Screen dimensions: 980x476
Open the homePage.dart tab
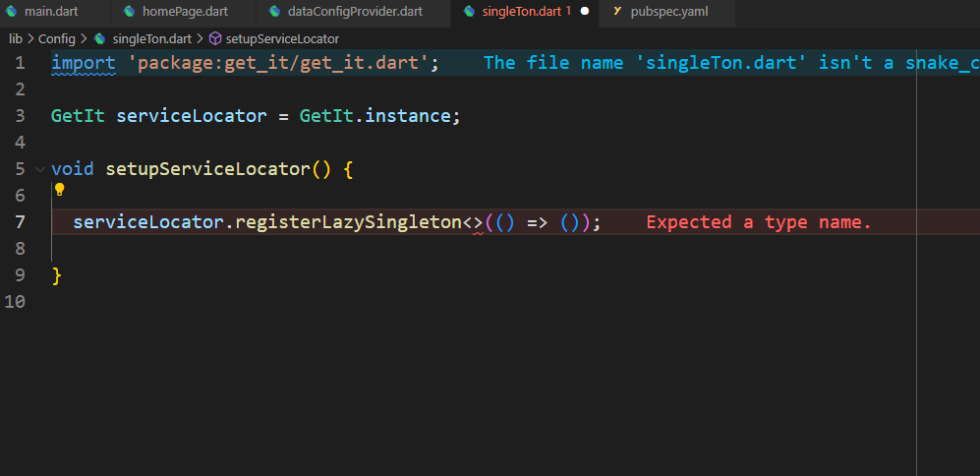183,11
